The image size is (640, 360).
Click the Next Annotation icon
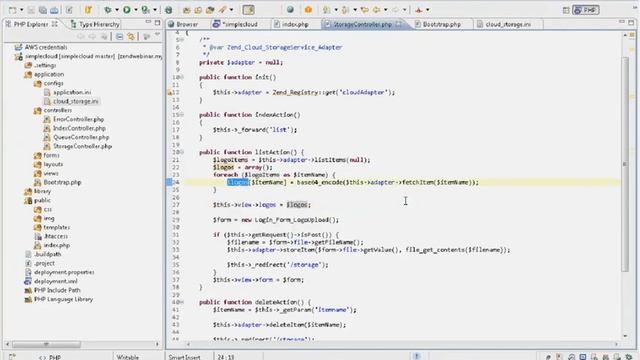pos(327,10)
